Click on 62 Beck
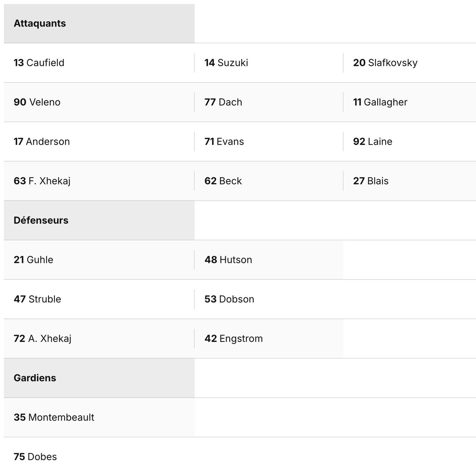This screenshot has height=471, width=476. (223, 181)
